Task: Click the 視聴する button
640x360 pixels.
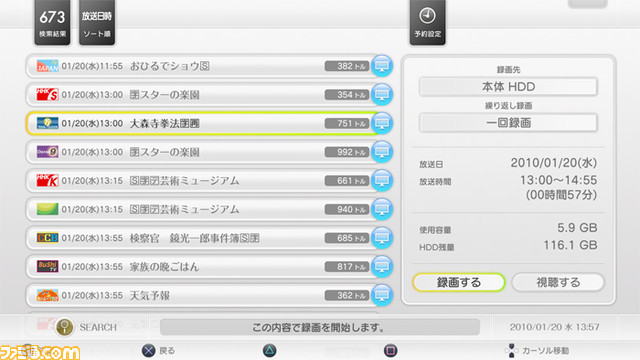Action: click(x=558, y=282)
